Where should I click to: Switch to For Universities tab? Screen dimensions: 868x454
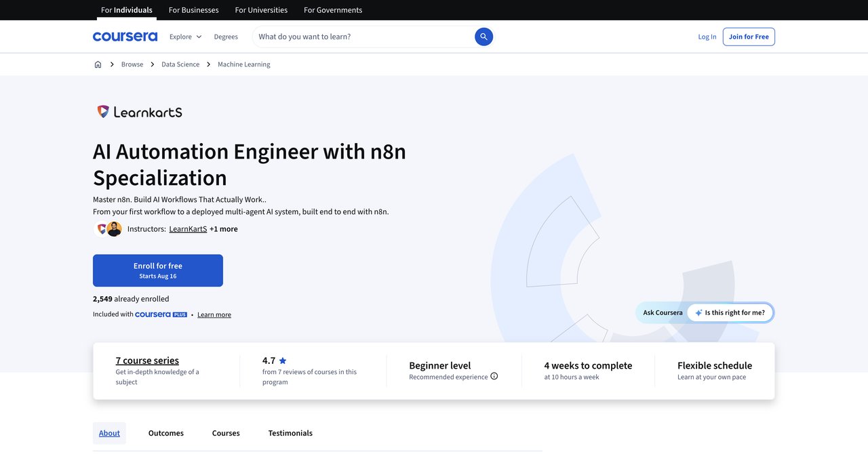click(x=261, y=10)
